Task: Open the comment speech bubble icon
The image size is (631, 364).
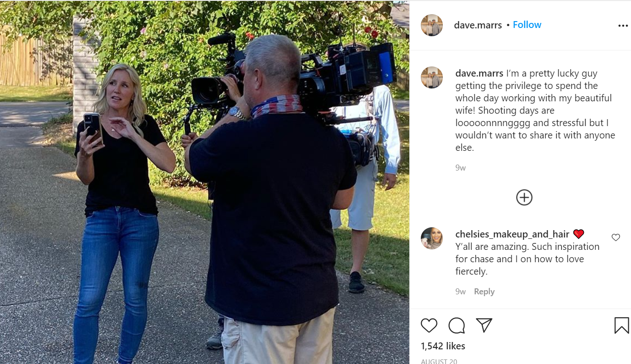Action: (x=457, y=325)
